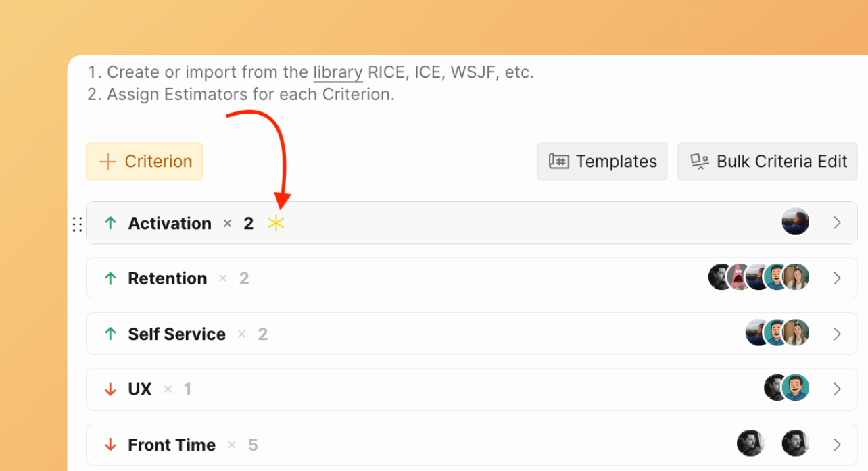The width and height of the screenshot is (868, 471).
Task: Click the red down arrow beside UX
Action: tap(110, 389)
